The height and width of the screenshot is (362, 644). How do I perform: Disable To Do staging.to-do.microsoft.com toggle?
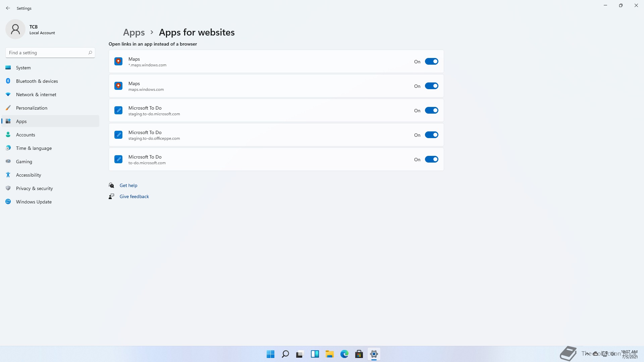point(431,110)
